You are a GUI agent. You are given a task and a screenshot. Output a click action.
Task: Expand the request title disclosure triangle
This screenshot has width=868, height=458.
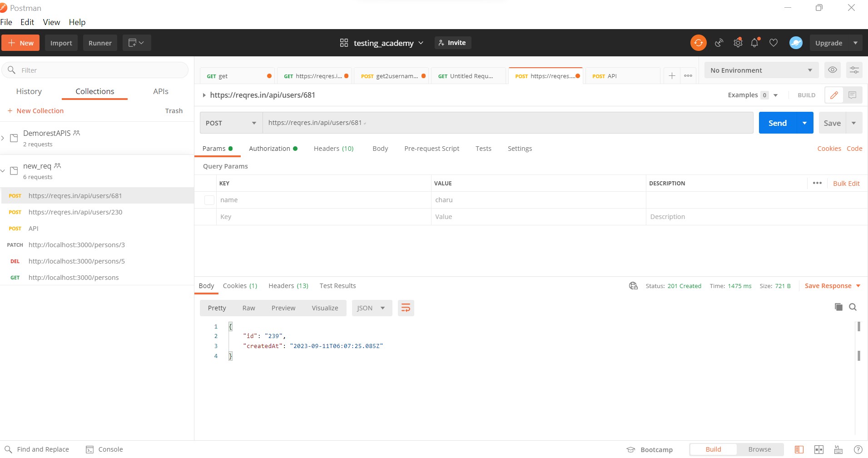(204, 95)
